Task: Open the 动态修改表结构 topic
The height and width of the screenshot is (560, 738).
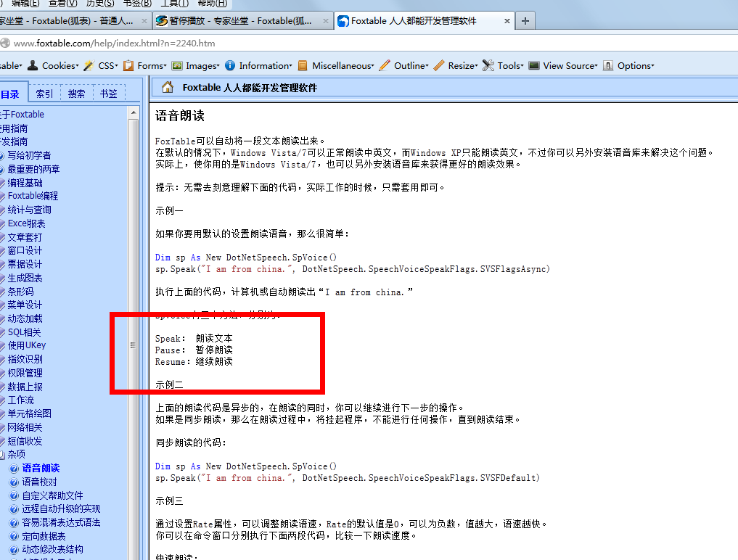Action: point(53,549)
